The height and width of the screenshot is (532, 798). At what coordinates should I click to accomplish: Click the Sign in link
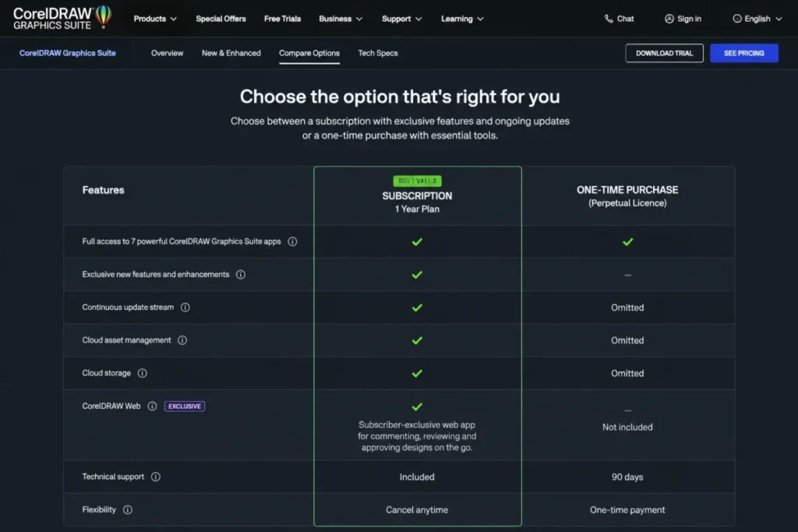click(x=683, y=19)
